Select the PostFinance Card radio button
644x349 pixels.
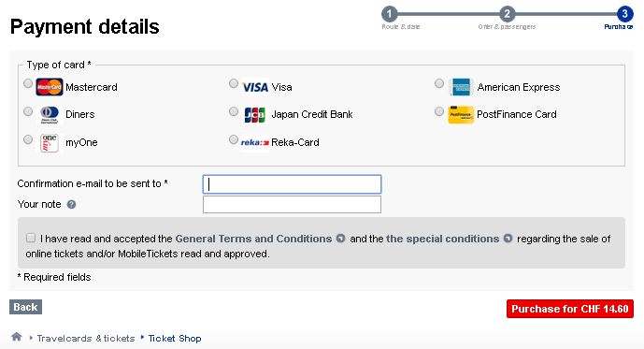pos(439,111)
